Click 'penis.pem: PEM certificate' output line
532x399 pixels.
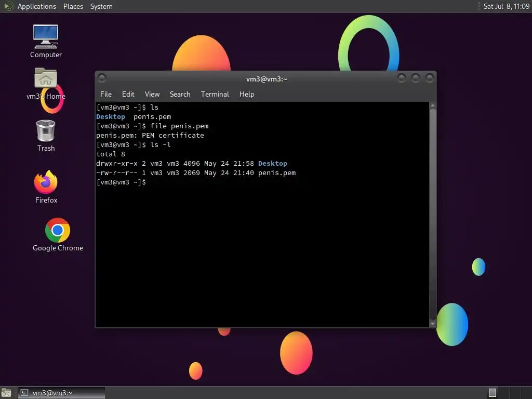coord(150,136)
